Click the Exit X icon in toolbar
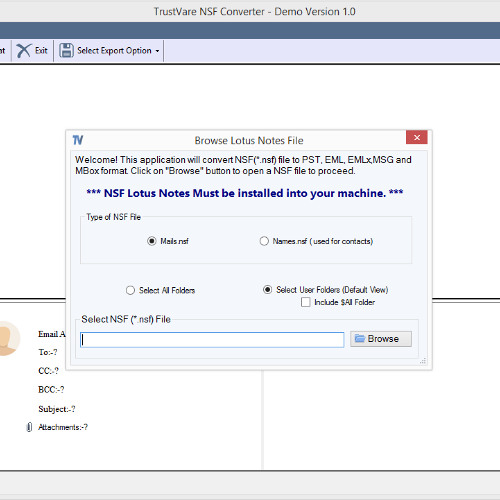This screenshot has height=500, width=500. [x=23, y=51]
